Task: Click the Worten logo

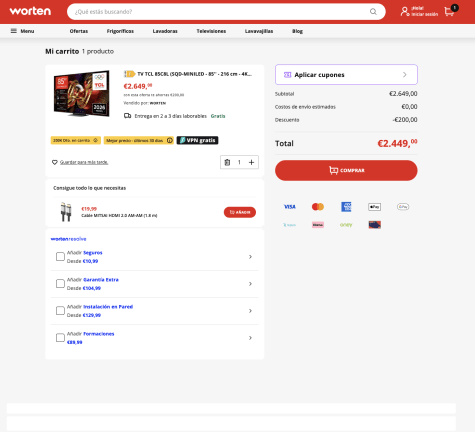Action: 30,11
